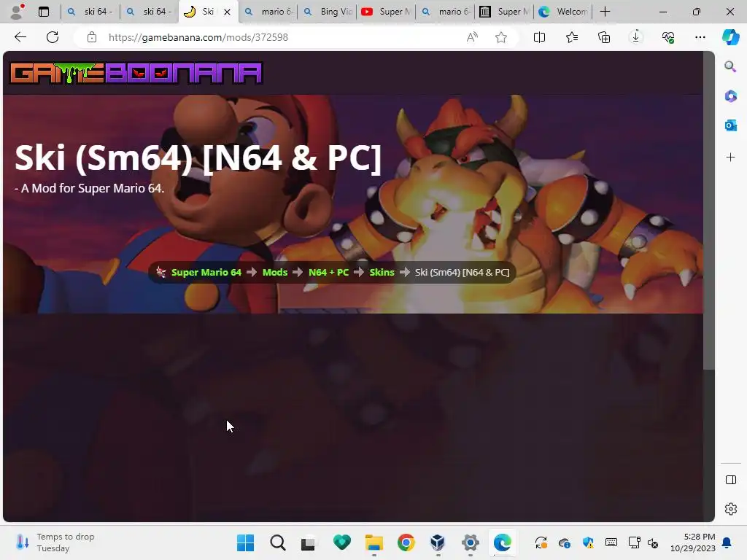Image resolution: width=747 pixels, height=560 pixels.
Task: Click the address bar URL
Action: [x=198, y=37]
